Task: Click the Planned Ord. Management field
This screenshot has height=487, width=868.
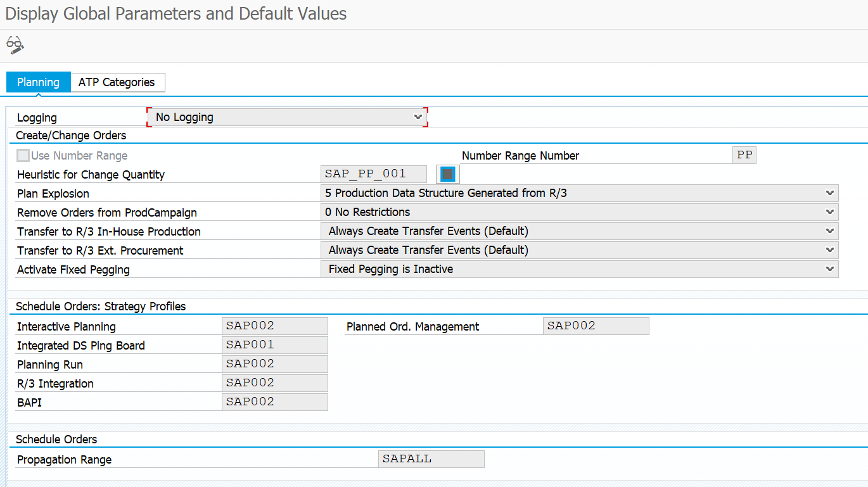Action: [x=596, y=326]
